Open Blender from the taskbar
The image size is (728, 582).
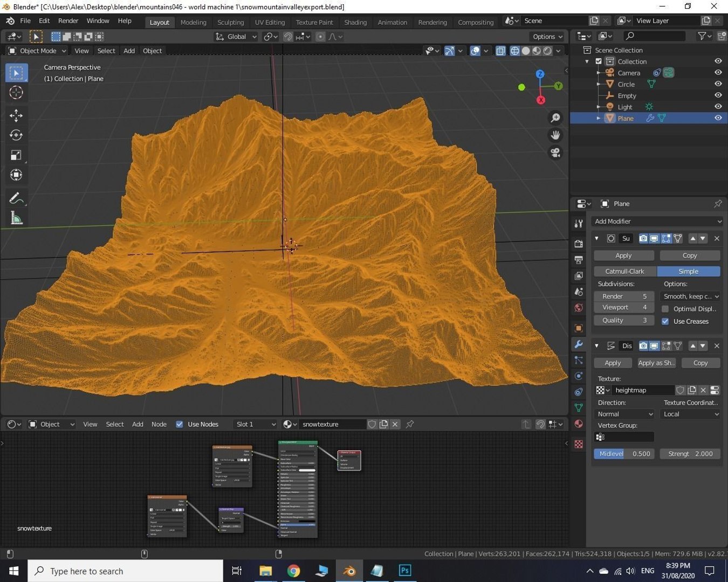click(x=349, y=571)
